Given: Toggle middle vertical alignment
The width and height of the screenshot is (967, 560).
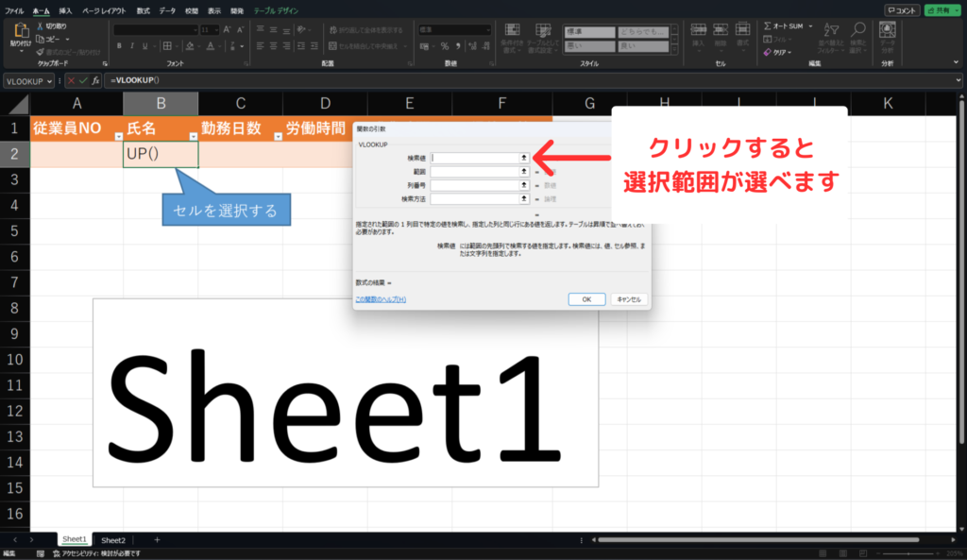Looking at the screenshot, I should [x=273, y=29].
